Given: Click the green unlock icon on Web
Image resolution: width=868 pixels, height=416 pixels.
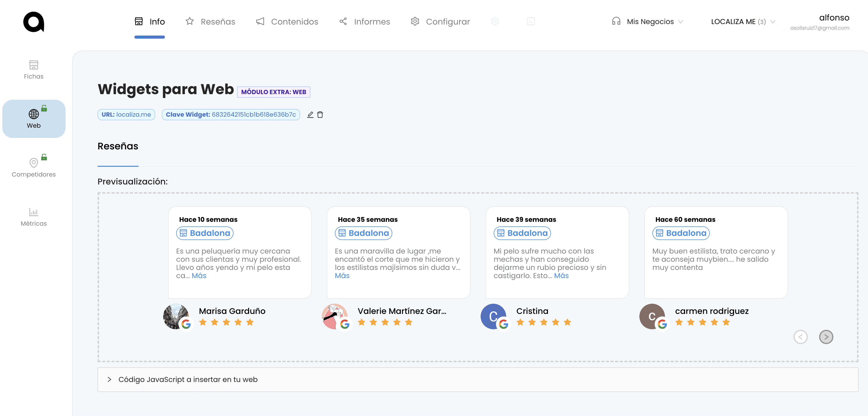Looking at the screenshot, I should (44, 108).
